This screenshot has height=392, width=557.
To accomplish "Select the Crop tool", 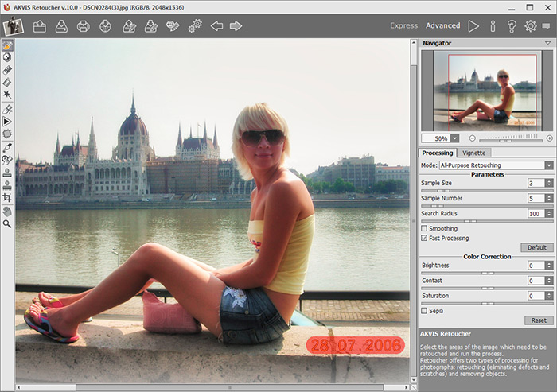I will pyautogui.click(x=7, y=197).
